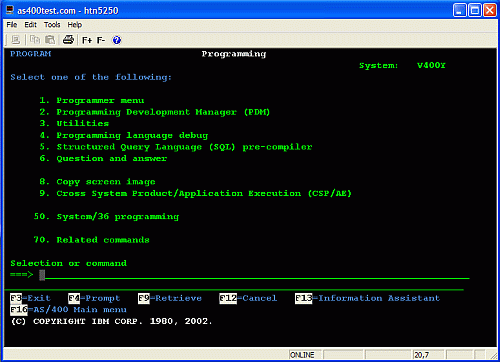Select option 6 Question and answer

pos(103,158)
